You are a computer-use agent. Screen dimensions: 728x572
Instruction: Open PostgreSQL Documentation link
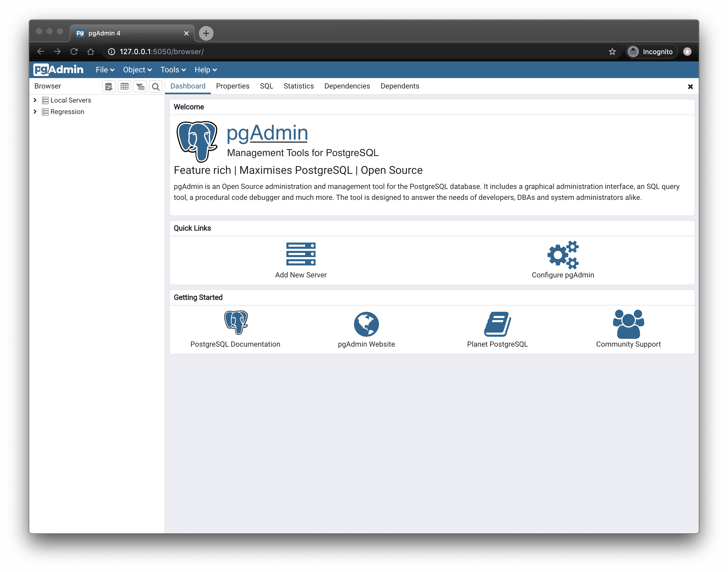click(235, 327)
